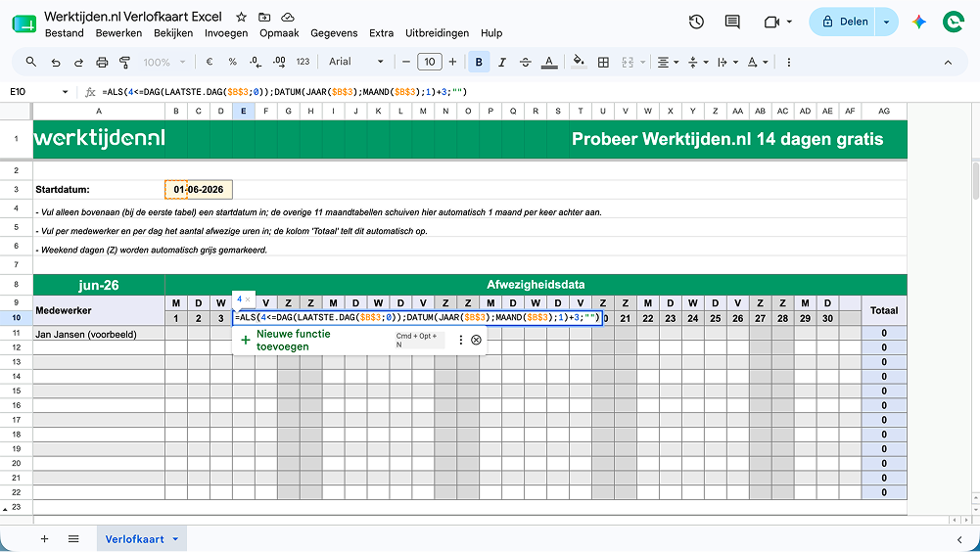Open text wrapping dropdown
The height and width of the screenshot is (552, 980).
[727, 62]
